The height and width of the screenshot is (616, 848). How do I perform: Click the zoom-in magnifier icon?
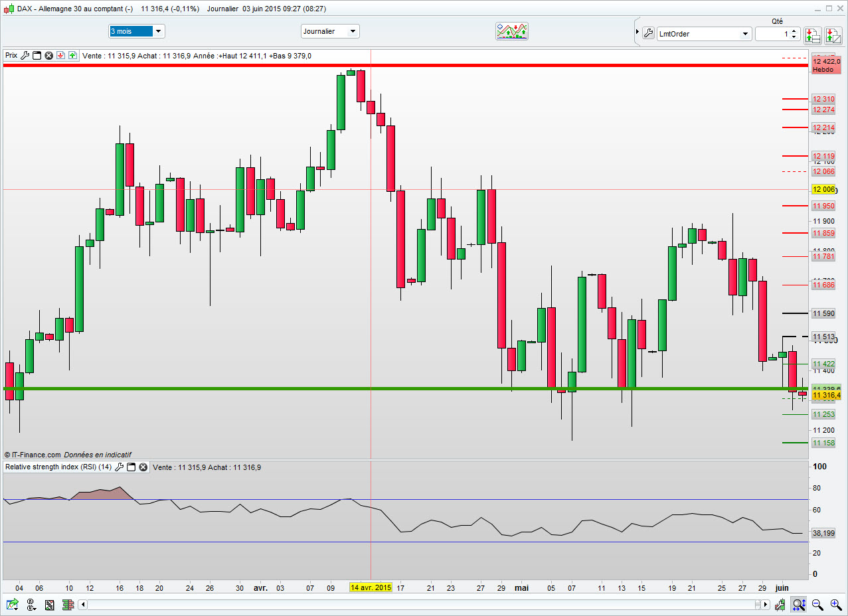pyautogui.click(x=836, y=605)
